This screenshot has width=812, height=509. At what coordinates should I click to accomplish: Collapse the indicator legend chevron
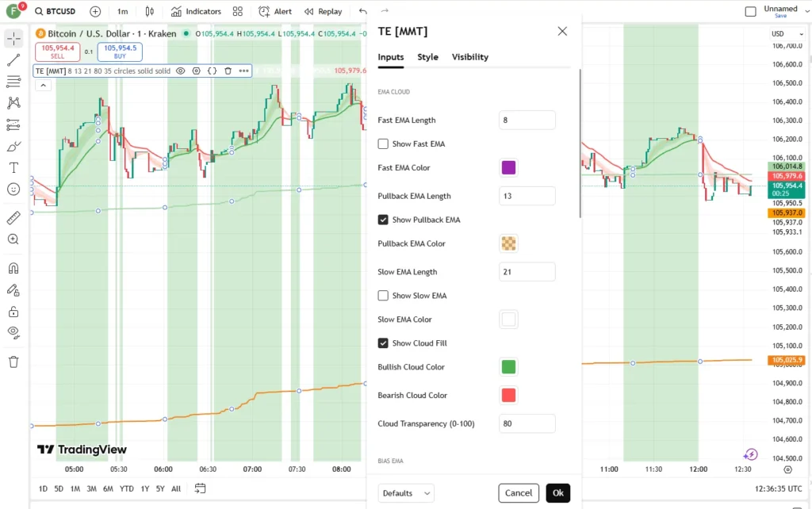[x=43, y=86]
